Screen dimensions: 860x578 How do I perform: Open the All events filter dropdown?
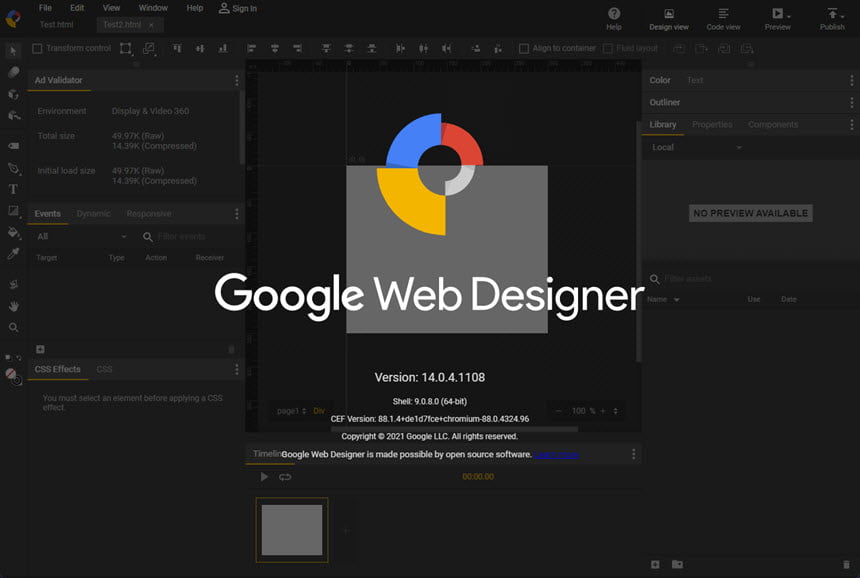pos(81,236)
